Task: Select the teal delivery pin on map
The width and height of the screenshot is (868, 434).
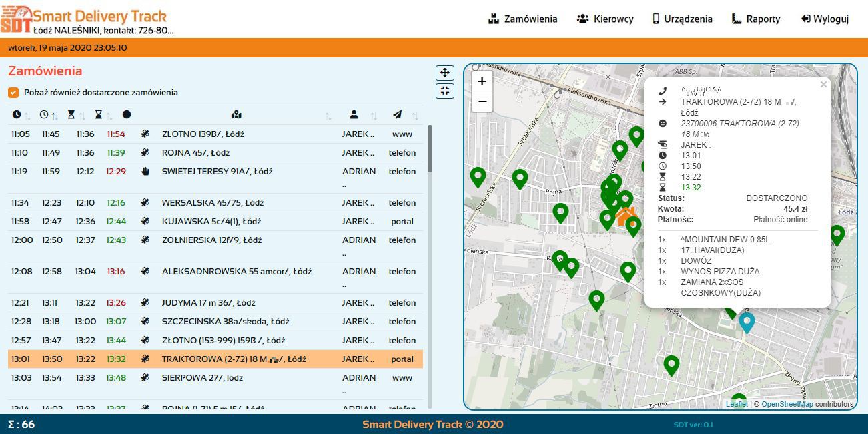Action: pos(747,322)
